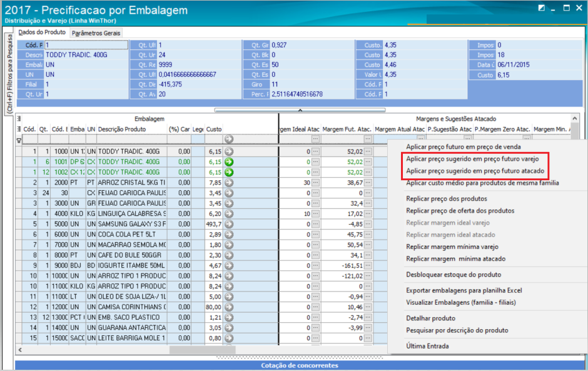Click arrow icon in CAFE DO BULE row

229,255
